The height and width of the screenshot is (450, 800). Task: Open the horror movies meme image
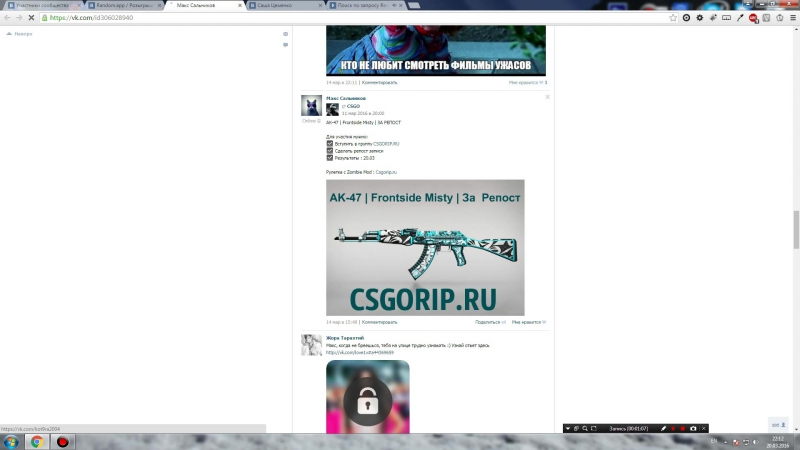(x=436, y=51)
